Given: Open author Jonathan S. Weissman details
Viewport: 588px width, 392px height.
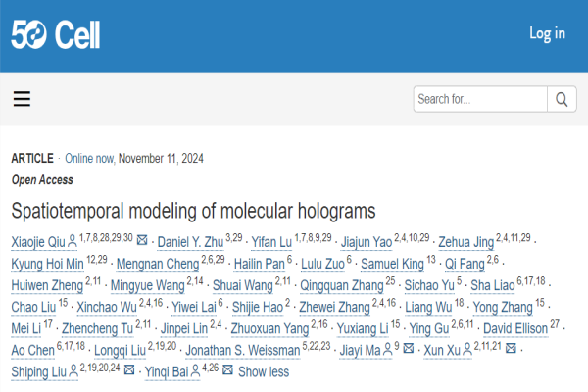Looking at the screenshot, I should [x=243, y=351].
